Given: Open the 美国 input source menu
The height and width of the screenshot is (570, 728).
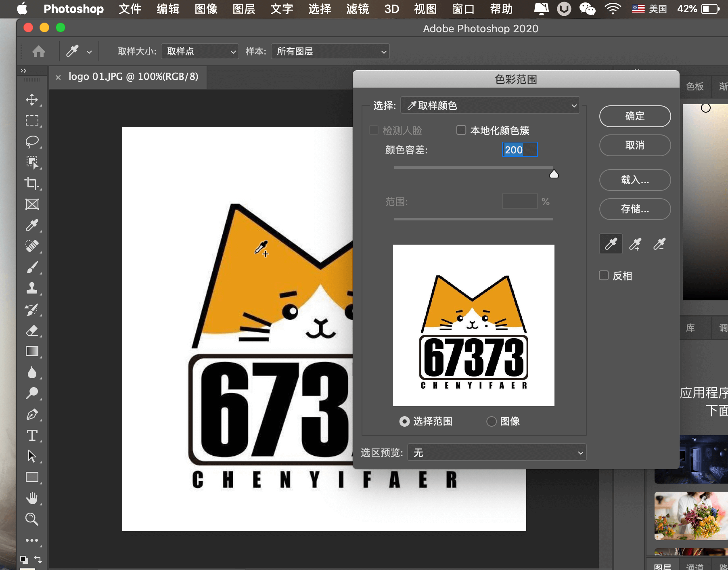Looking at the screenshot, I should pyautogui.click(x=649, y=9).
